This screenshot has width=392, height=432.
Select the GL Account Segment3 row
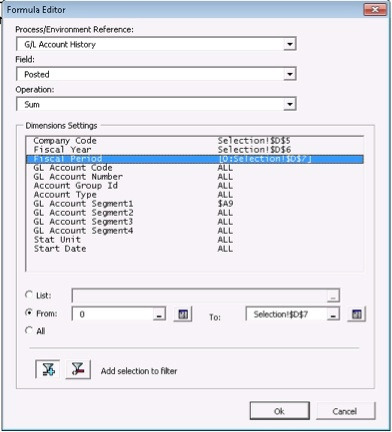click(195, 222)
